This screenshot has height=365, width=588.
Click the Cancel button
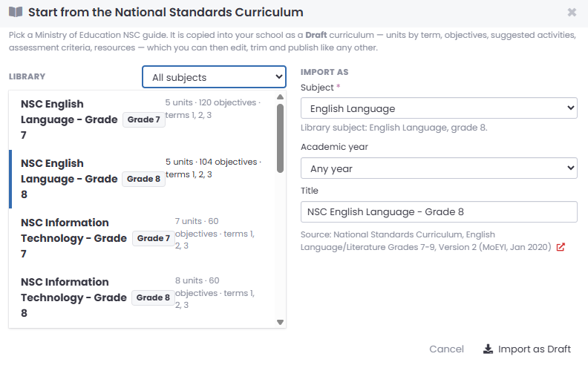tap(446, 349)
